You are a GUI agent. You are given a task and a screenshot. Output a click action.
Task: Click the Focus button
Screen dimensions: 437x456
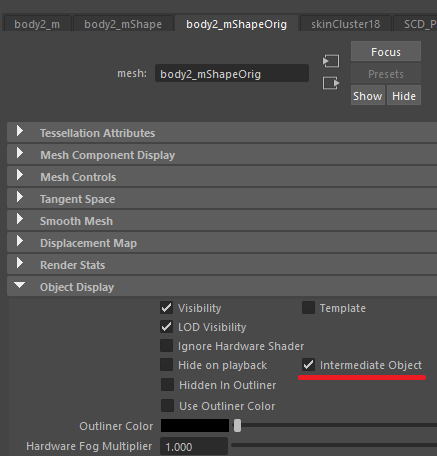pyautogui.click(x=386, y=52)
